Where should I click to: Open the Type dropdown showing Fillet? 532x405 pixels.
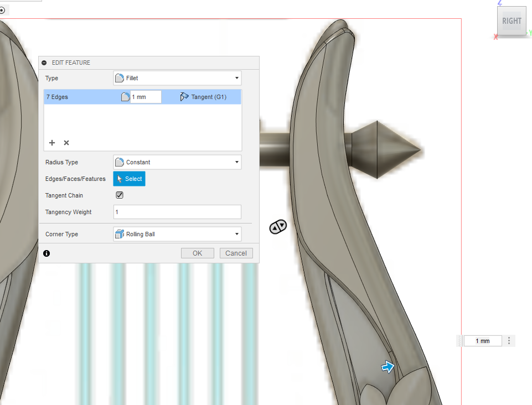pyautogui.click(x=177, y=78)
